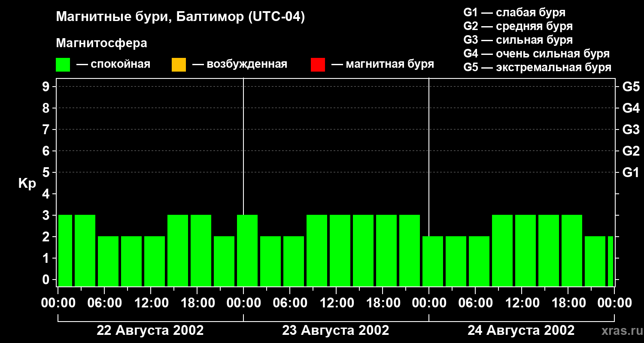Click the '18:00' time label for 23 Августа
Screen dimensions: 644x343
383,303
